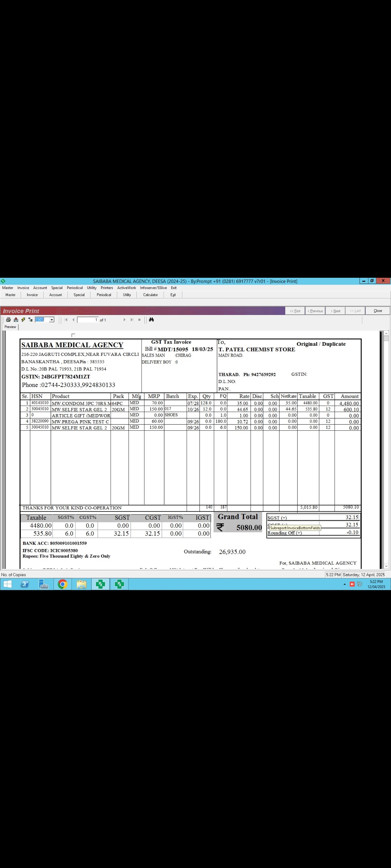Screen dimensions: 391x868
Task: Click the Export report icon
Action: pos(16,320)
